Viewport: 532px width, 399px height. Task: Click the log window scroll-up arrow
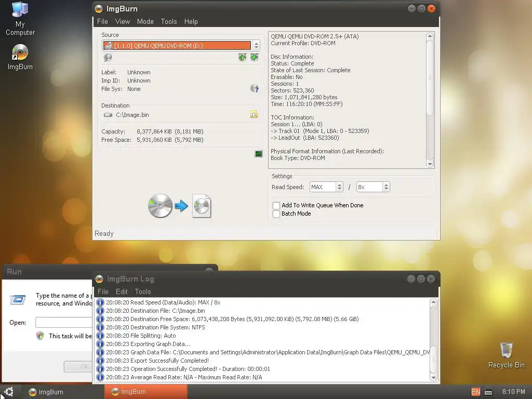coord(433,302)
